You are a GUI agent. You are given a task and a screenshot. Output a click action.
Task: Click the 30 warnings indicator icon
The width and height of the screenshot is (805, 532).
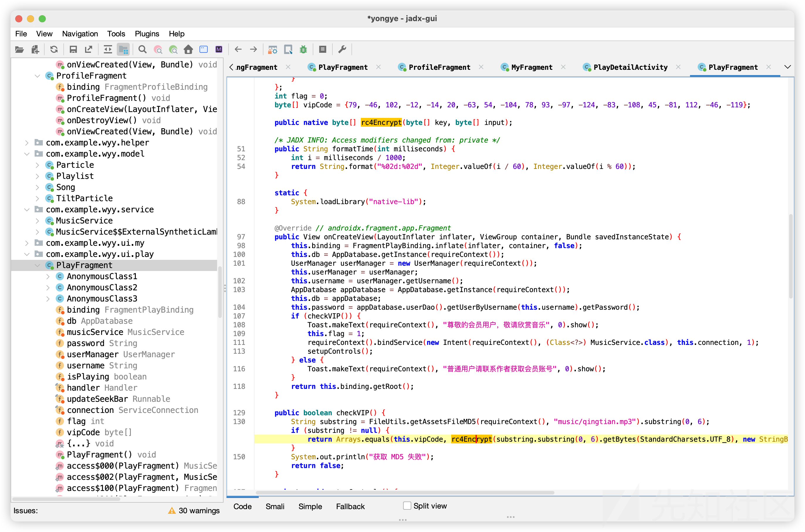click(x=172, y=511)
